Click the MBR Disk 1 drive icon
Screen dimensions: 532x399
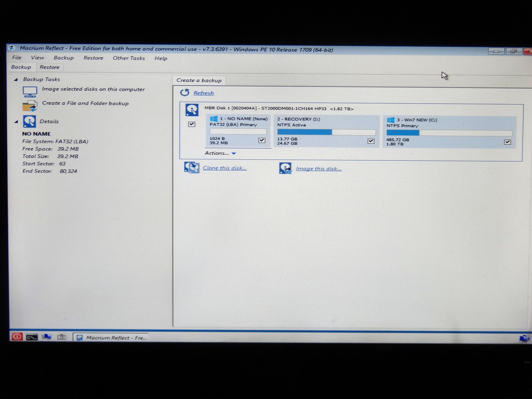click(192, 110)
